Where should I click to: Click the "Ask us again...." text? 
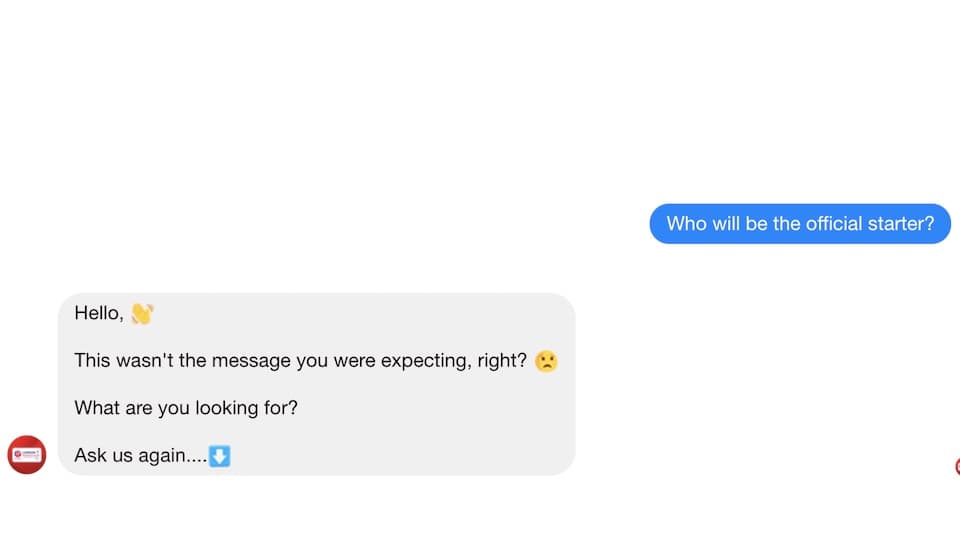[140, 456]
